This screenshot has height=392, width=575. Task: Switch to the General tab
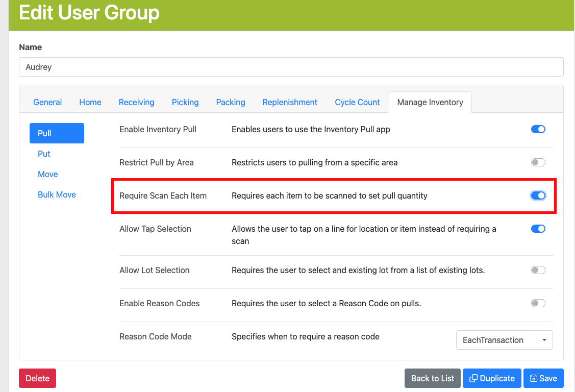pyautogui.click(x=47, y=102)
